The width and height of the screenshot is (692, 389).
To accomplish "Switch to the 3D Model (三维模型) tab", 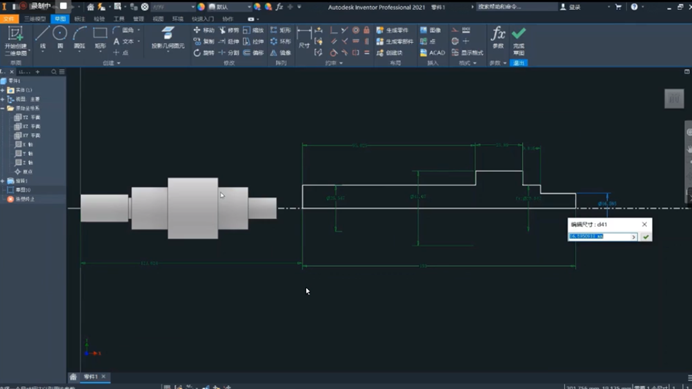I will tap(35, 19).
